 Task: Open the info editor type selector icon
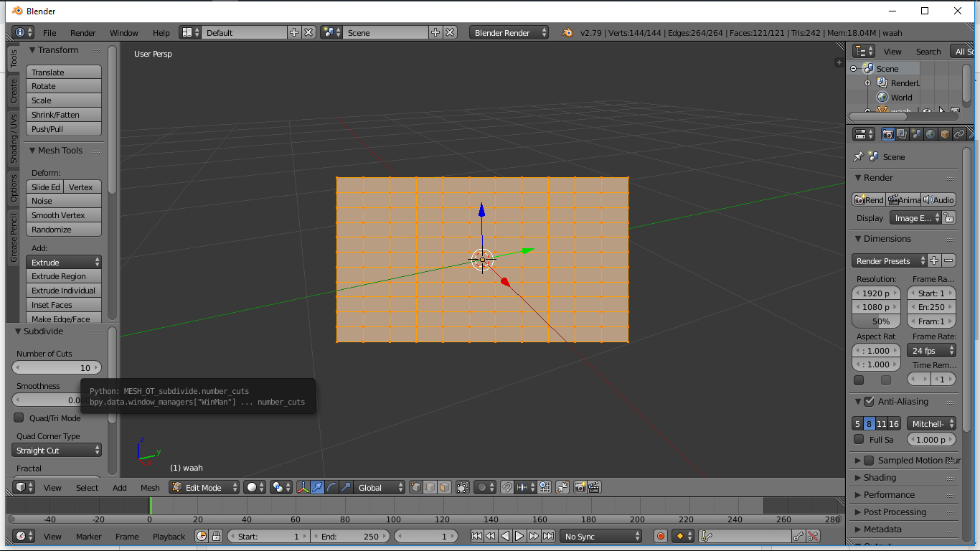tap(22, 32)
